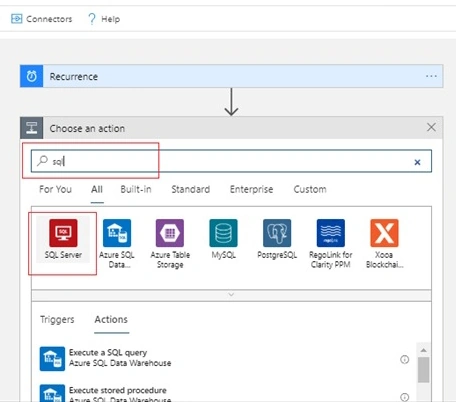Click the magnifier search icon

click(x=42, y=161)
